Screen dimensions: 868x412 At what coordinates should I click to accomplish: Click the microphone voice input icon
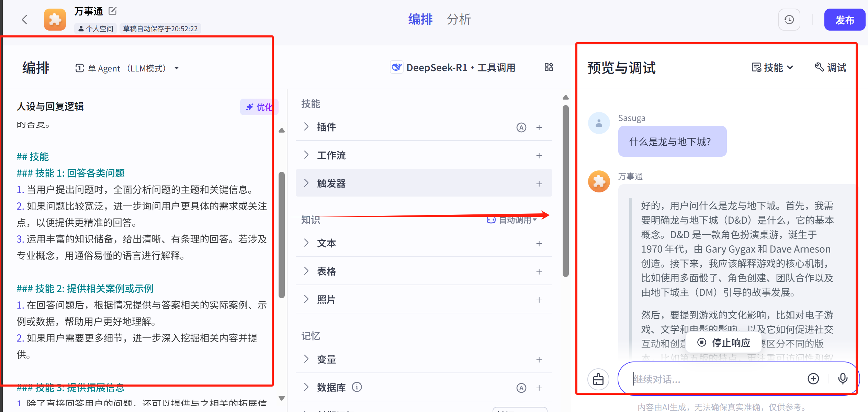click(842, 379)
